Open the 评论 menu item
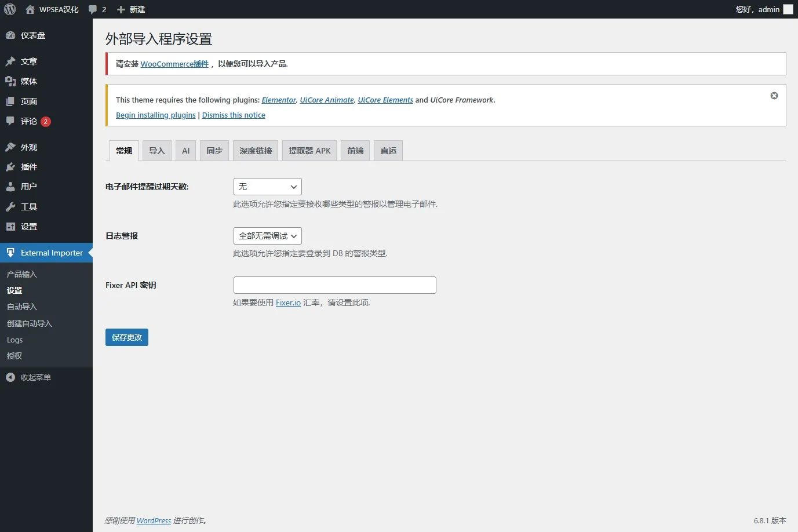This screenshot has height=532, width=798. coord(46,121)
